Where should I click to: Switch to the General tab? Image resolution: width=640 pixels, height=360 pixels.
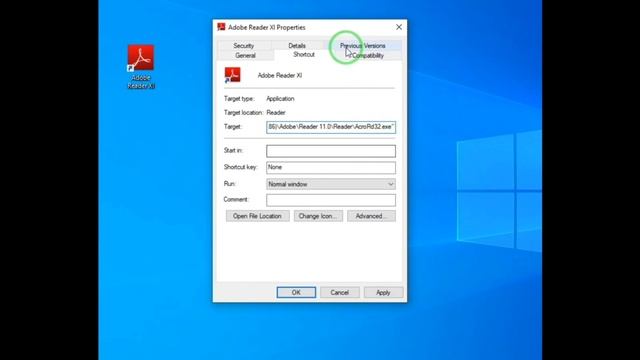(245, 56)
